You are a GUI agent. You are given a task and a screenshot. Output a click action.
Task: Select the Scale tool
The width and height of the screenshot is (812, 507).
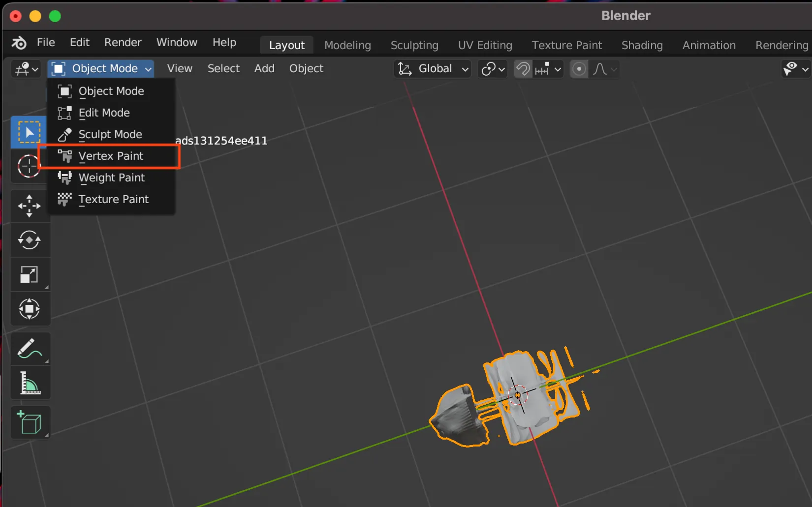29,274
